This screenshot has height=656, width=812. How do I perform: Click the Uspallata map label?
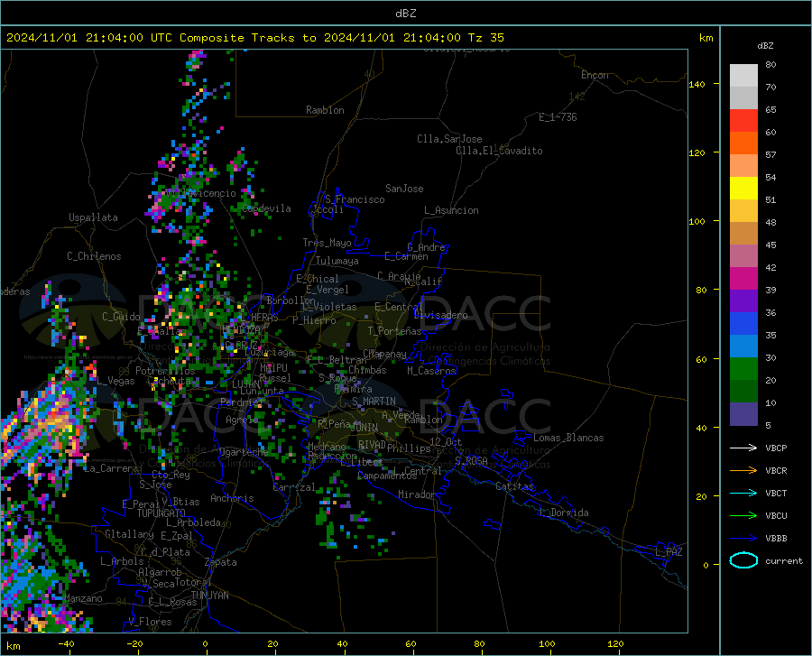pyautogui.click(x=93, y=217)
